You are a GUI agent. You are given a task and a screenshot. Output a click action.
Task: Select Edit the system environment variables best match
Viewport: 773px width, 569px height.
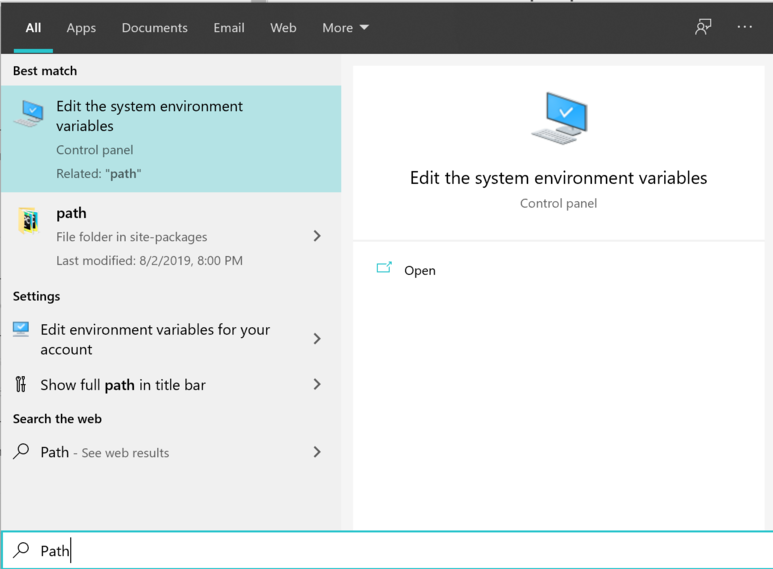point(171,139)
